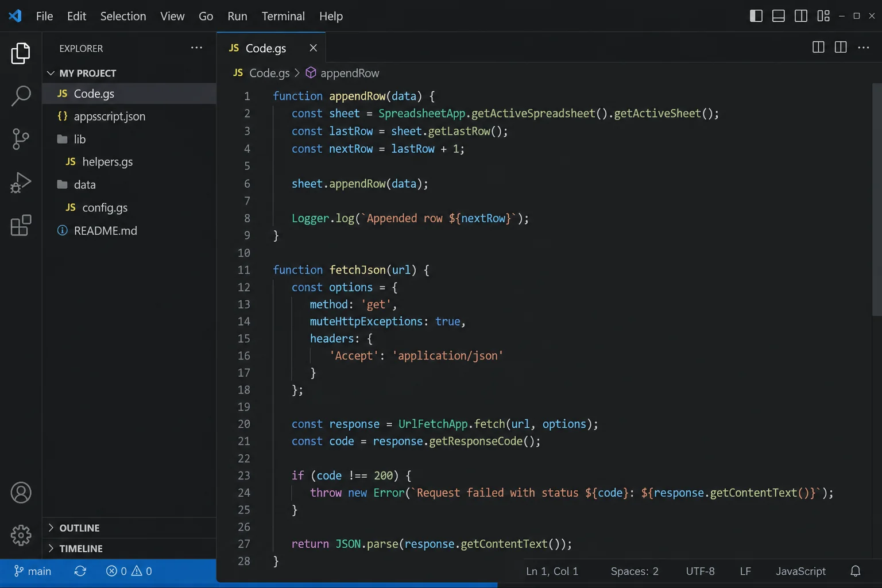
Task: Open the Terminal menu
Action: point(283,16)
